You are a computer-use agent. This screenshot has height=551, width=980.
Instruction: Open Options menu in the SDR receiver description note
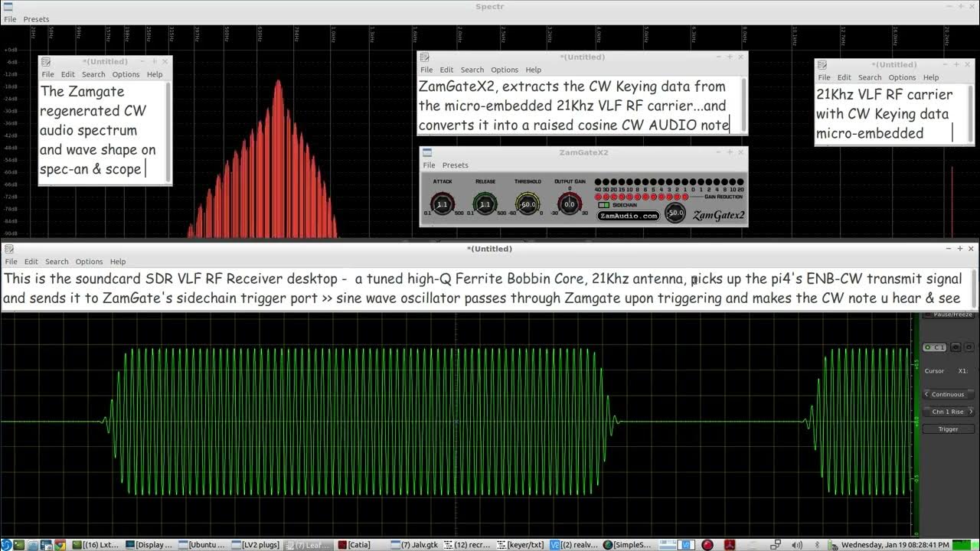pos(89,262)
